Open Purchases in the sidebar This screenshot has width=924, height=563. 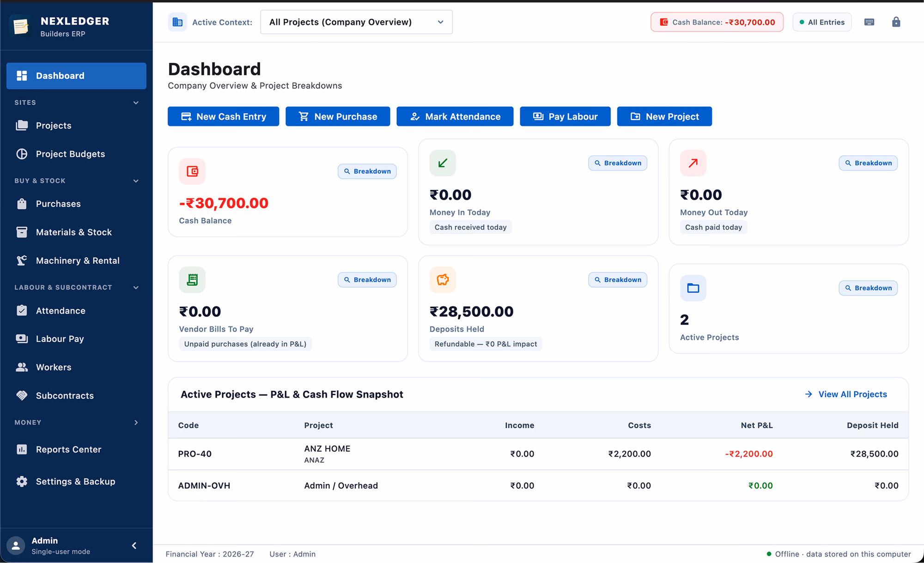click(x=76, y=204)
